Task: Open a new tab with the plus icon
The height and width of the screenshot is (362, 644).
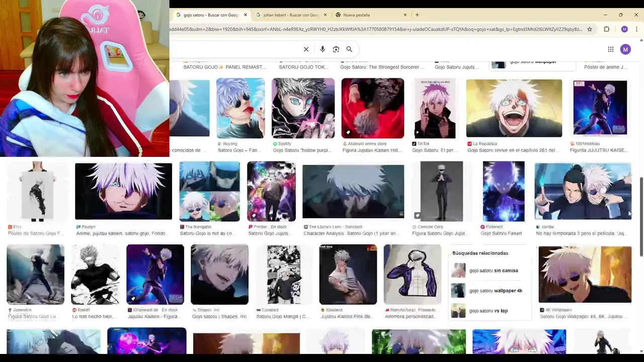Action: pos(417,15)
